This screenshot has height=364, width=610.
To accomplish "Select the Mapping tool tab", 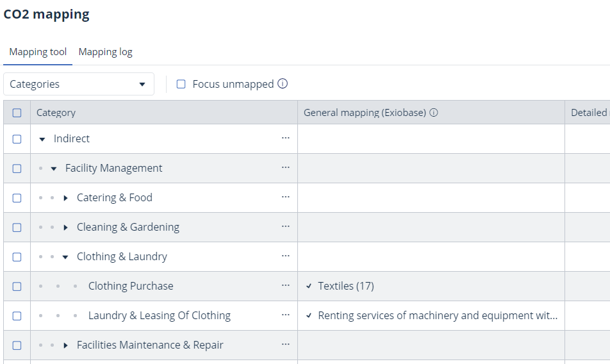I will point(38,52).
